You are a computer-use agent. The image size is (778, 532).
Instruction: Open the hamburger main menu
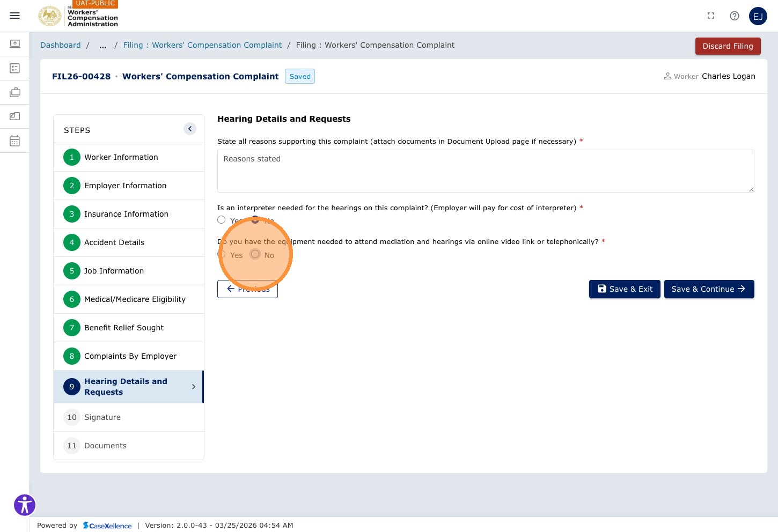pos(15,16)
